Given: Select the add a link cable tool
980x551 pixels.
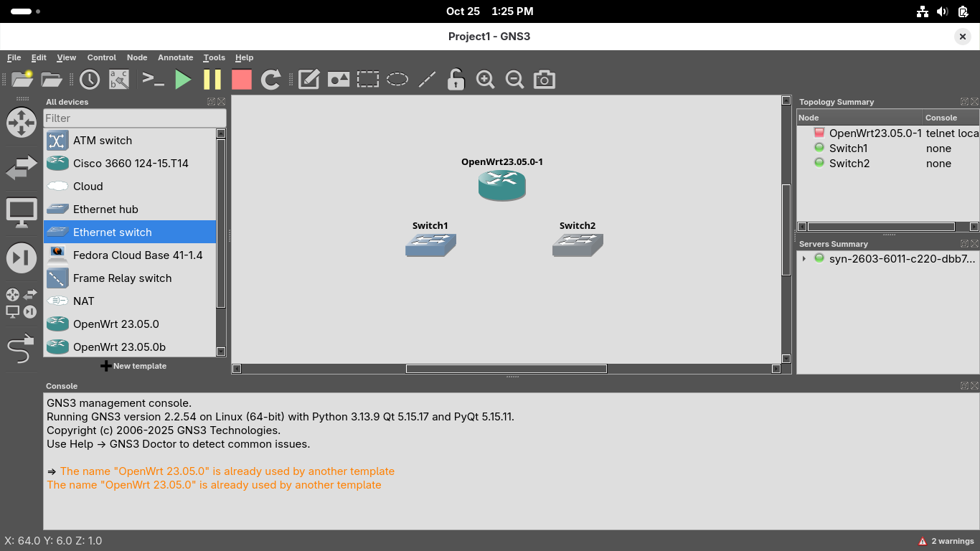Looking at the screenshot, I should (x=22, y=349).
